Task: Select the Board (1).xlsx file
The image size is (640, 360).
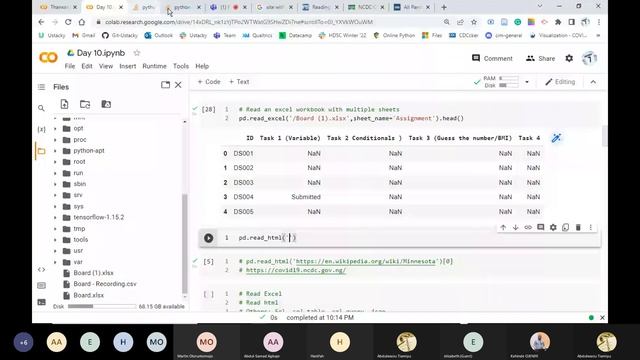Action: 93,273
